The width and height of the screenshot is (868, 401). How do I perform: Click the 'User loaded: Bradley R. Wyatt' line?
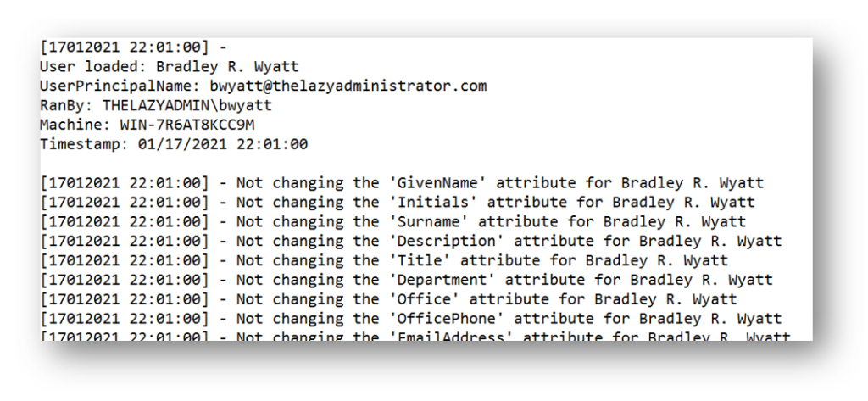pos(169,67)
